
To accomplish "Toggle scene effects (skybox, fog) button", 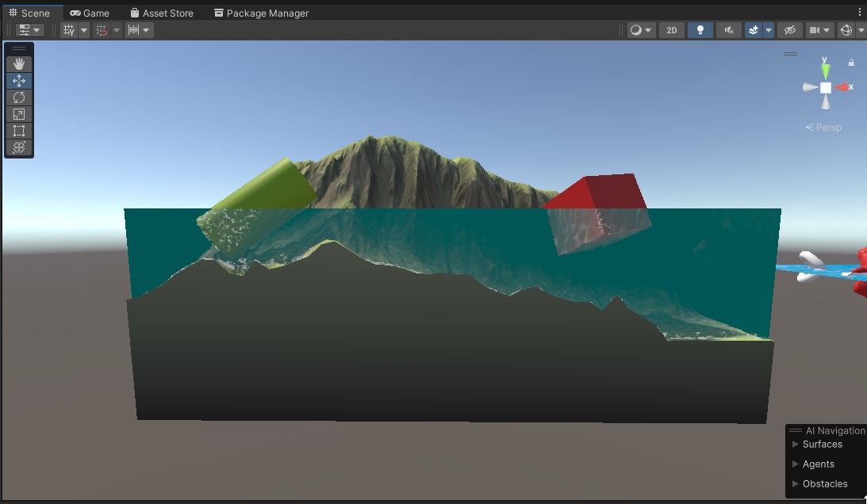I will 753,30.
